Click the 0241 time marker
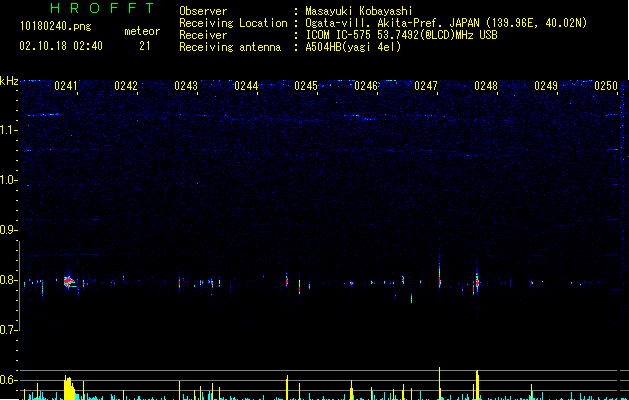Image resolution: width=629 pixels, height=400 pixels. 66,86
